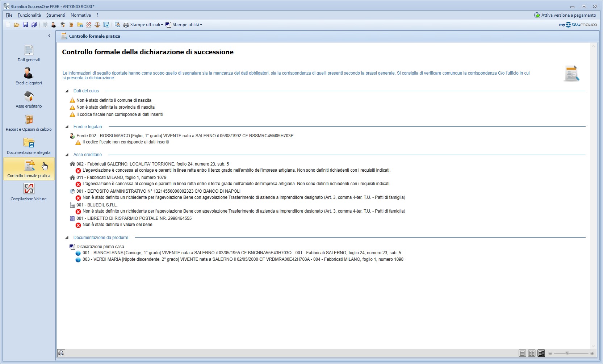Open Compilazione Volture in sidebar
The width and height of the screenshot is (603, 364).
tap(29, 192)
